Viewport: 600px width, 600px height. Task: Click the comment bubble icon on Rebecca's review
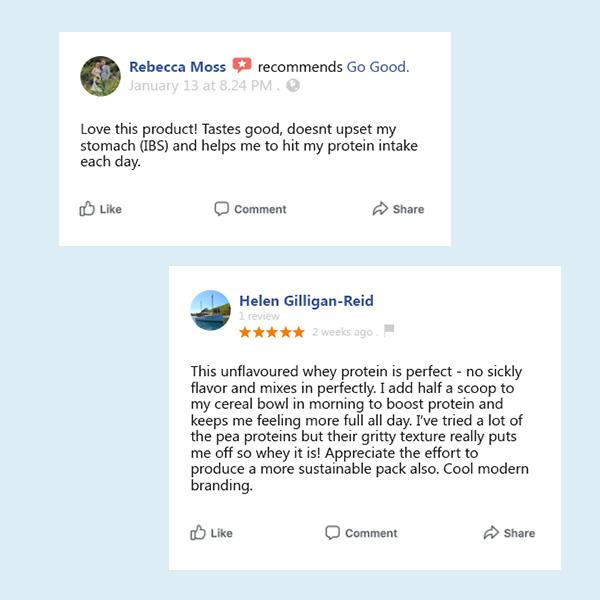coord(221,209)
